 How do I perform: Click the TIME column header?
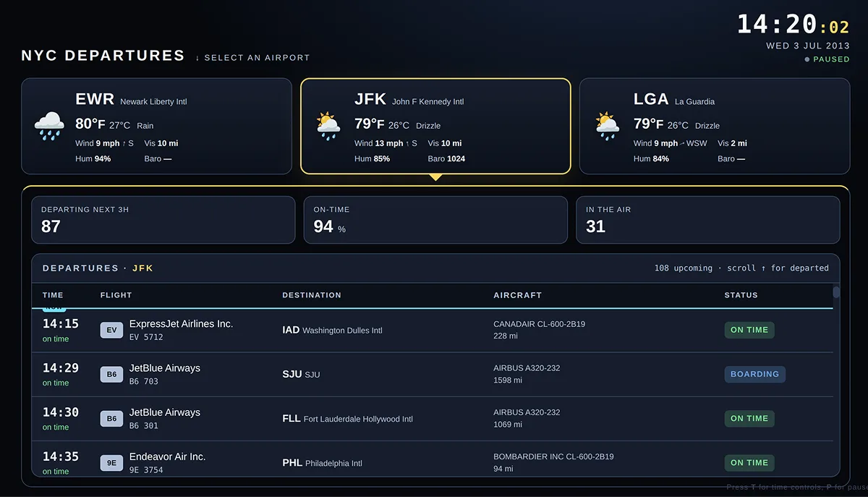(53, 295)
